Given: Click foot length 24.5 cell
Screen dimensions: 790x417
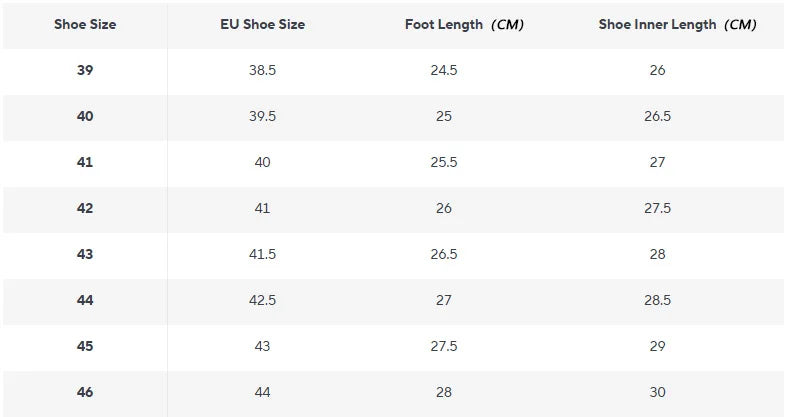Looking at the screenshot, I should (x=444, y=70).
